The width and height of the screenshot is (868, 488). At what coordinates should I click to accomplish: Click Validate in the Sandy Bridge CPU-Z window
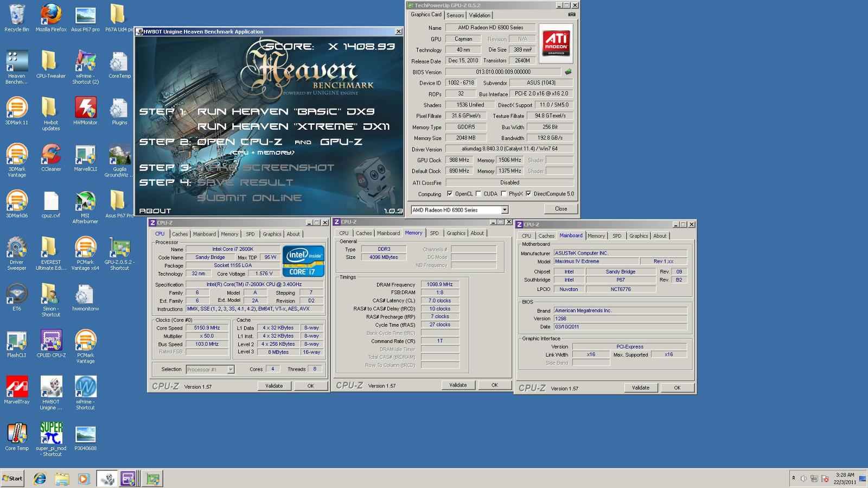(x=274, y=386)
